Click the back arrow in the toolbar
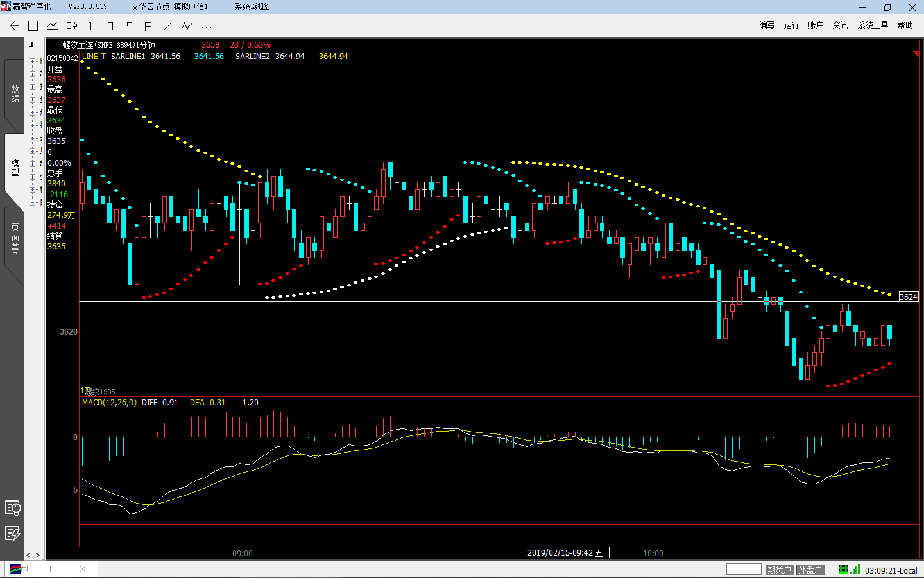The height and width of the screenshot is (578, 924). click(x=14, y=26)
